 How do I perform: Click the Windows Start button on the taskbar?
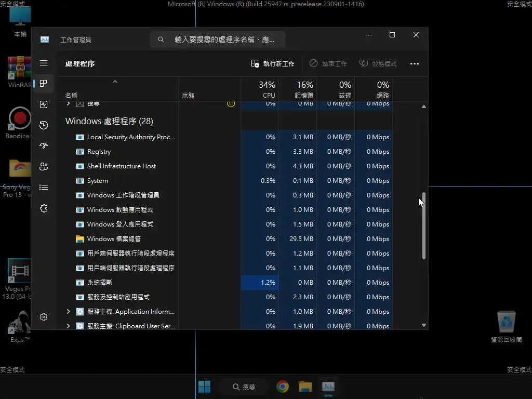pyautogui.click(x=204, y=387)
